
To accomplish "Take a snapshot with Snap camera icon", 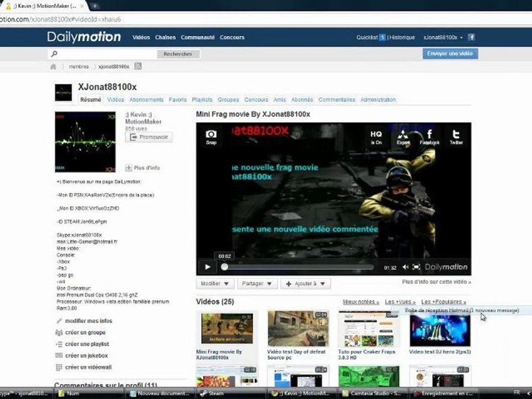I will [x=211, y=137].
